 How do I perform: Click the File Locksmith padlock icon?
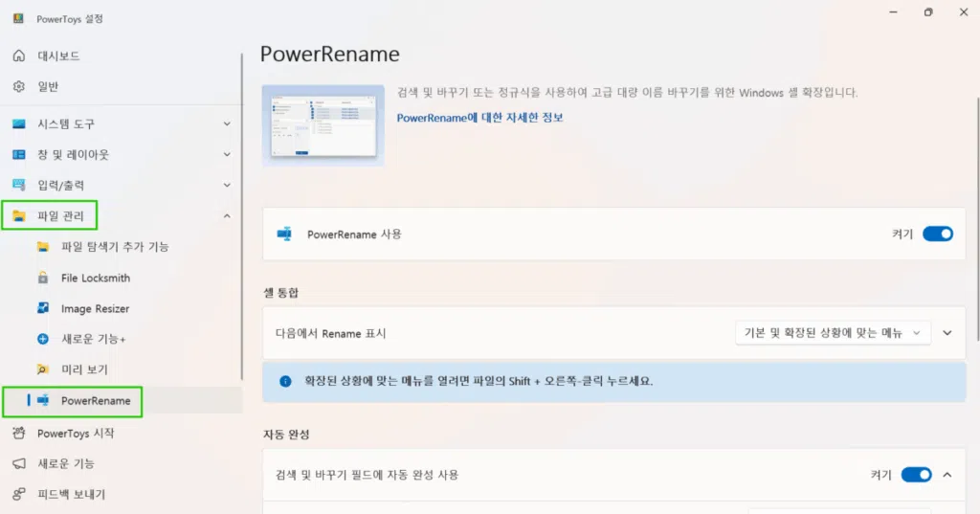(42, 278)
